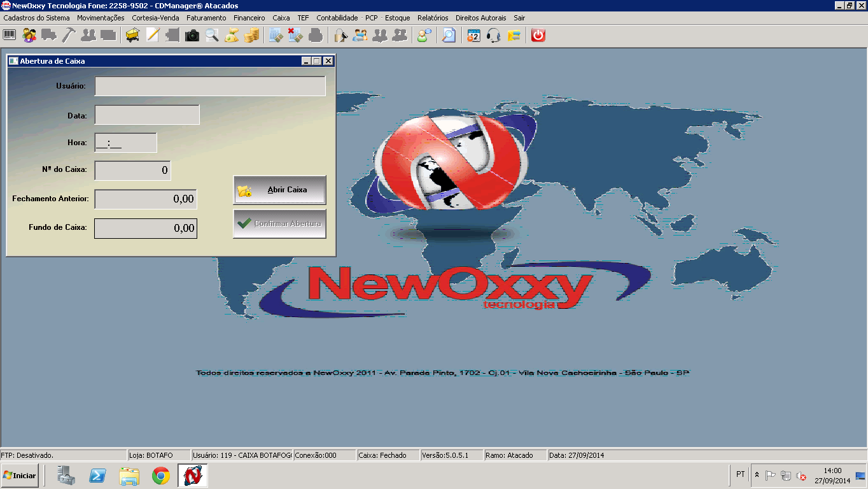Click the yellow envelope with arrows icon
The height and width of the screenshot is (489, 868).
[514, 36]
